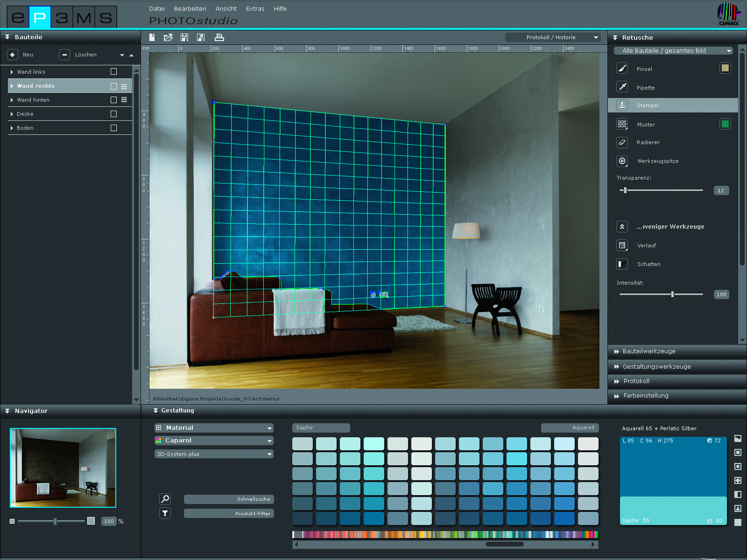
Task: Pick the Pipette eyedropper tool
Action: (x=622, y=87)
